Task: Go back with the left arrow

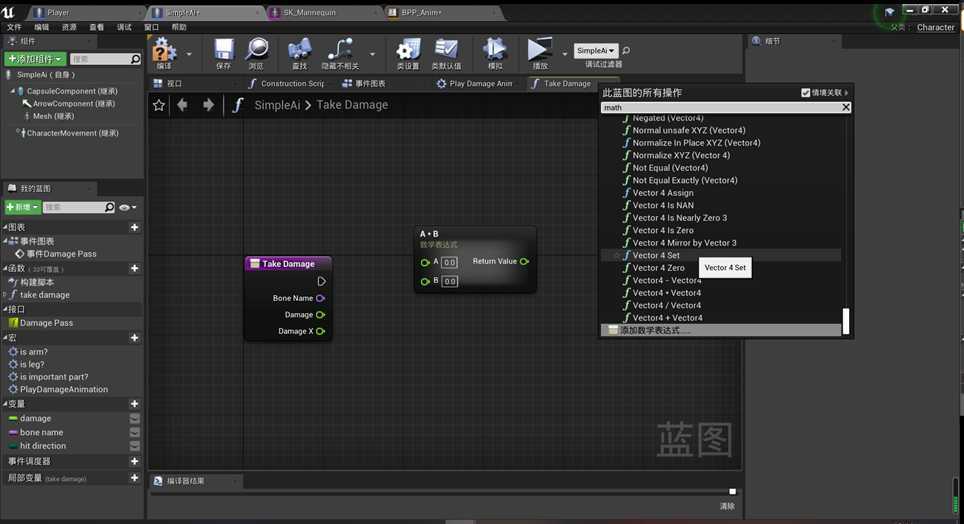Action: point(183,105)
